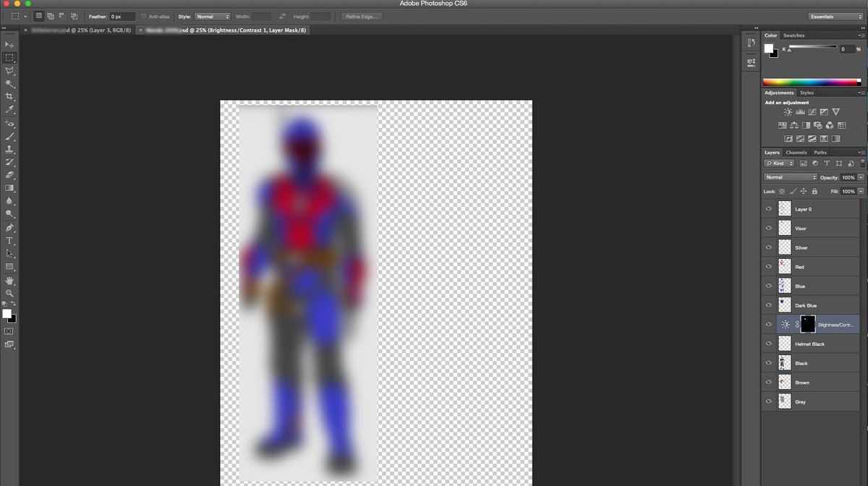The width and height of the screenshot is (868, 486).
Task: Hide the Dark Blue layer
Action: [x=769, y=305]
